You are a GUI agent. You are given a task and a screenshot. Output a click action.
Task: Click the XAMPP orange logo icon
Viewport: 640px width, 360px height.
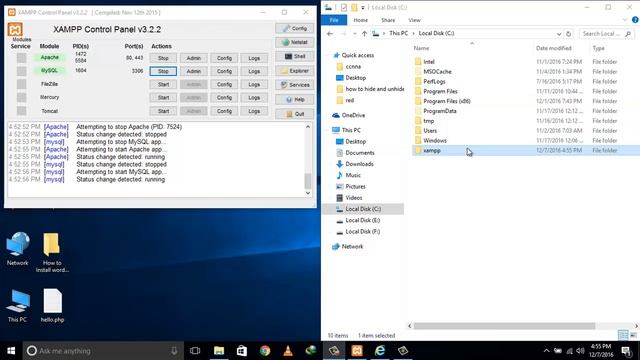click(x=15, y=29)
